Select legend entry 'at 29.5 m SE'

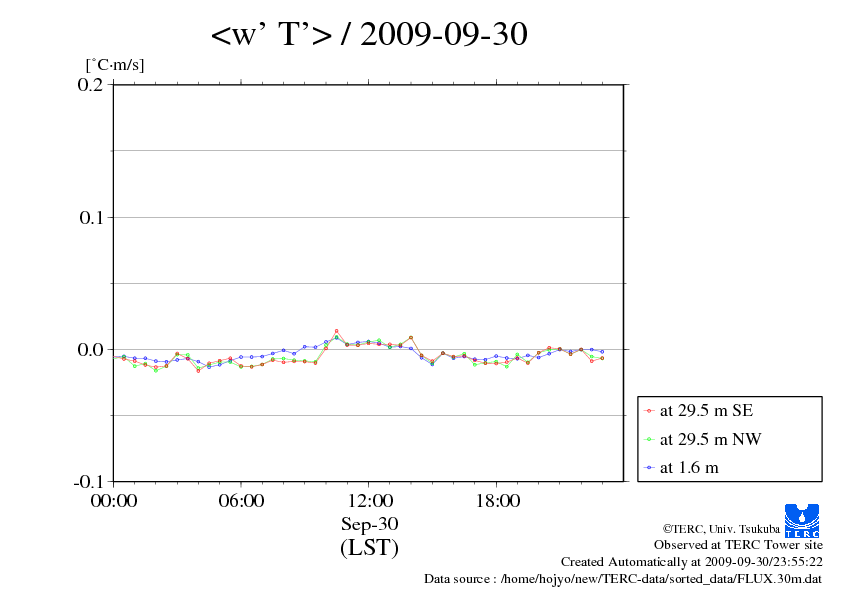coord(706,411)
